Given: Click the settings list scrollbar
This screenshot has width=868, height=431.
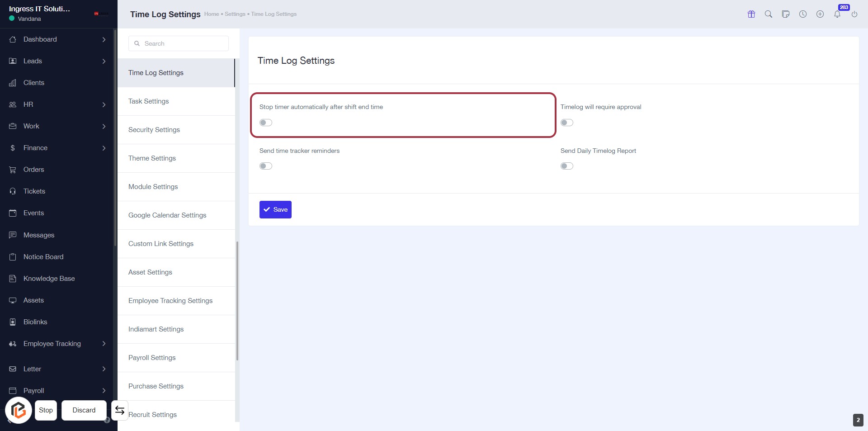Looking at the screenshot, I should [237, 301].
